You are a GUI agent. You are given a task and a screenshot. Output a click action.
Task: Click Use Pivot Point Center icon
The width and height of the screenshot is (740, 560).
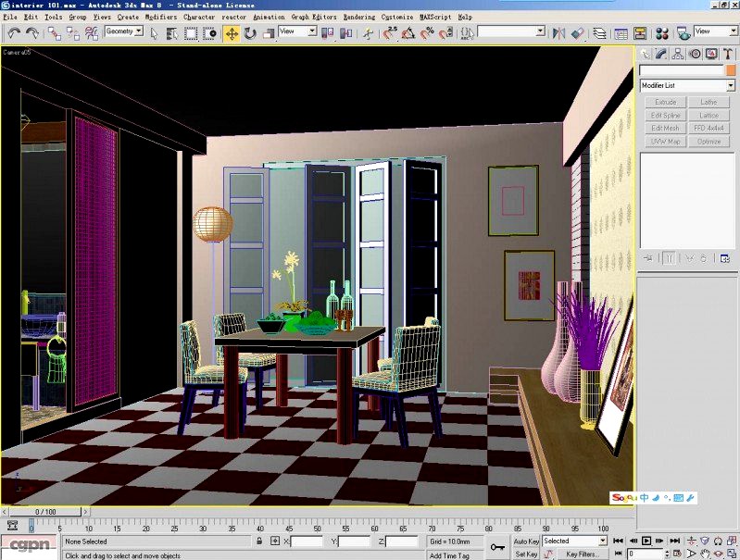[328, 33]
